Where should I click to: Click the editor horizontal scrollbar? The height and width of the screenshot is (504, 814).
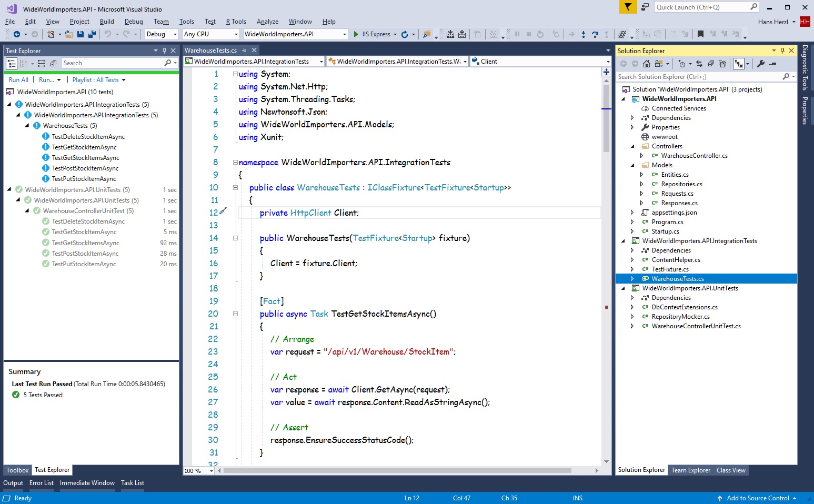(x=397, y=471)
